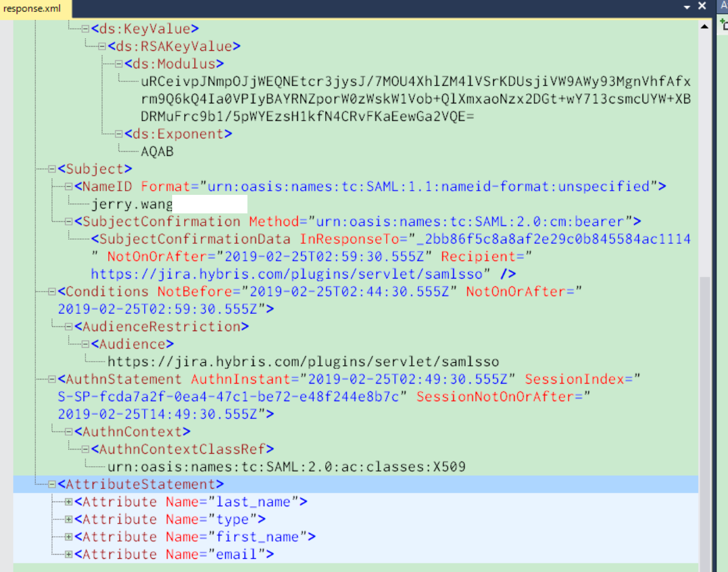Click the Audience URL text value
The height and width of the screenshot is (572, 728).
pyautogui.click(x=304, y=362)
